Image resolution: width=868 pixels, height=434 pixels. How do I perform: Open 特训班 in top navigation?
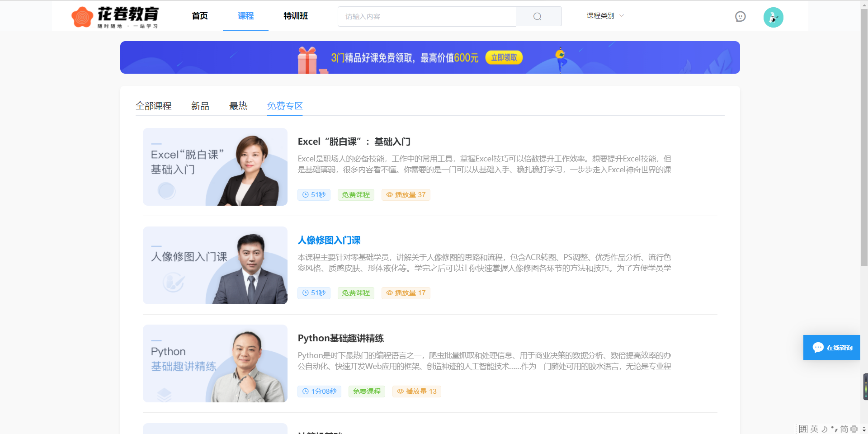(296, 16)
